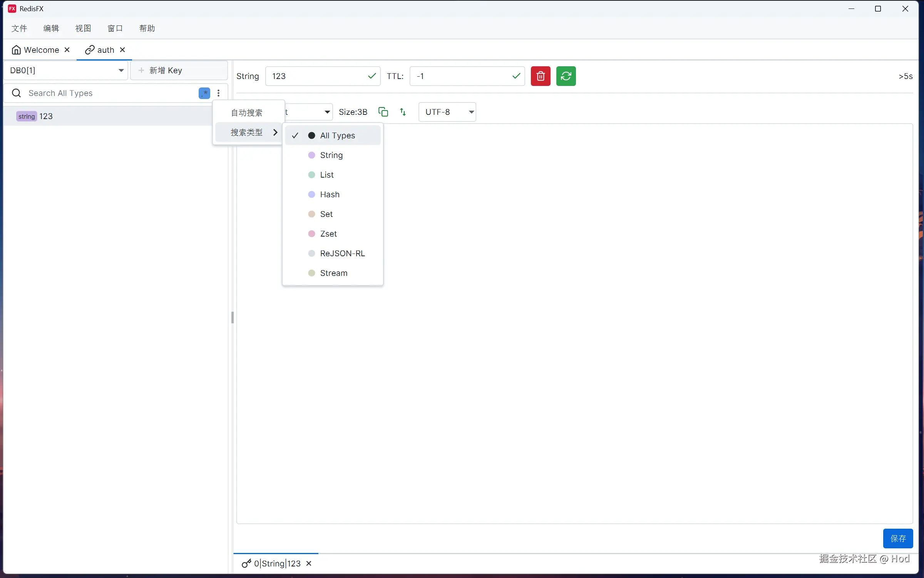Close the auth connection tab

pyautogui.click(x=122, y=50)
